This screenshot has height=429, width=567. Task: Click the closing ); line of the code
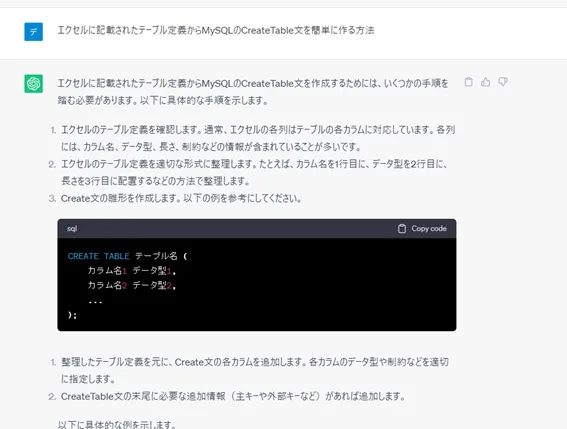[72, 315]
